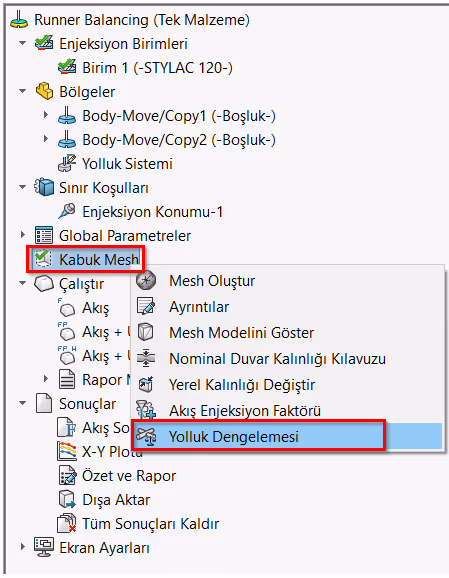Select the Bölgeler label
449x578 pixels.
coord(87,92)
